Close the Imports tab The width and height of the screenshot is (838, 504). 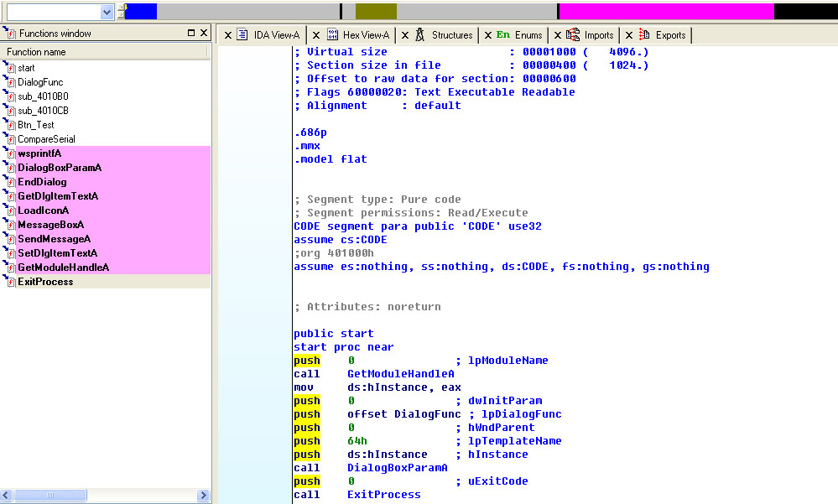pos(558,35)
